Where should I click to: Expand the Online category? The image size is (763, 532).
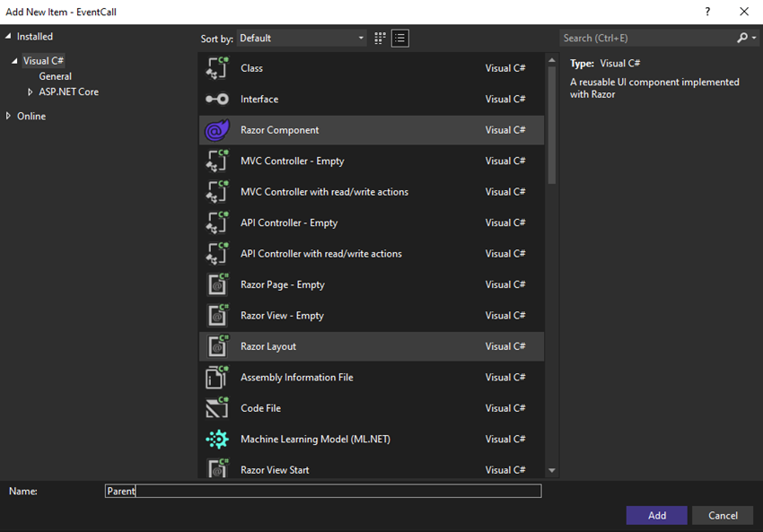coord(9,116)
